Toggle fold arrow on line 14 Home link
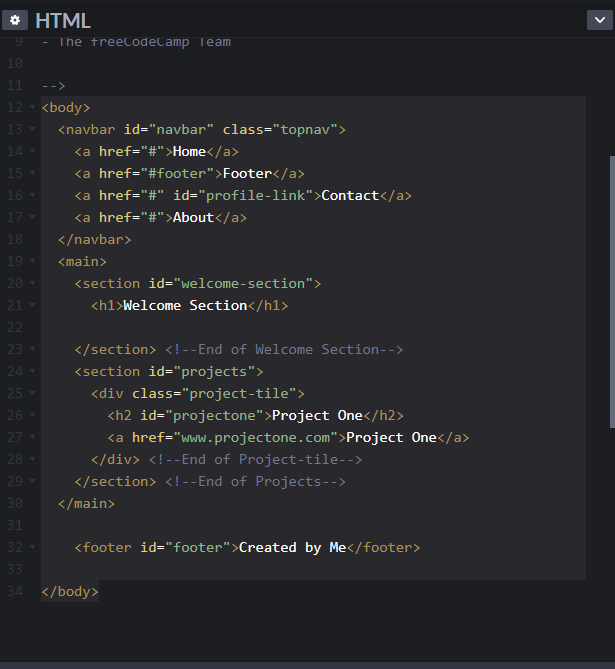This screenshot has width=615, height=669. tap(32, 151)
